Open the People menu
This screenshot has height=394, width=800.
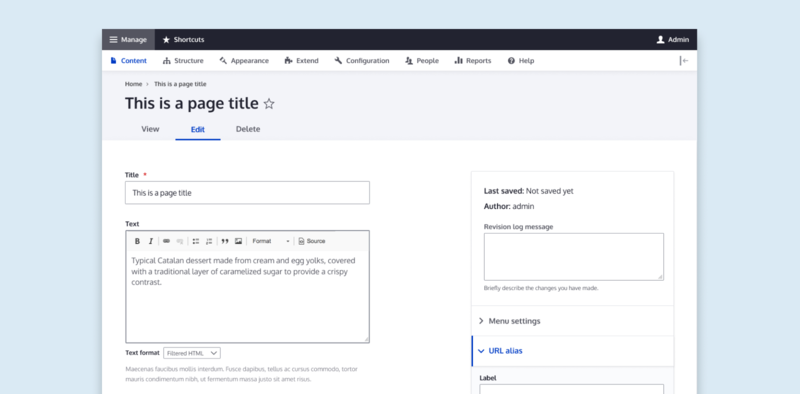tap(422, 61)
